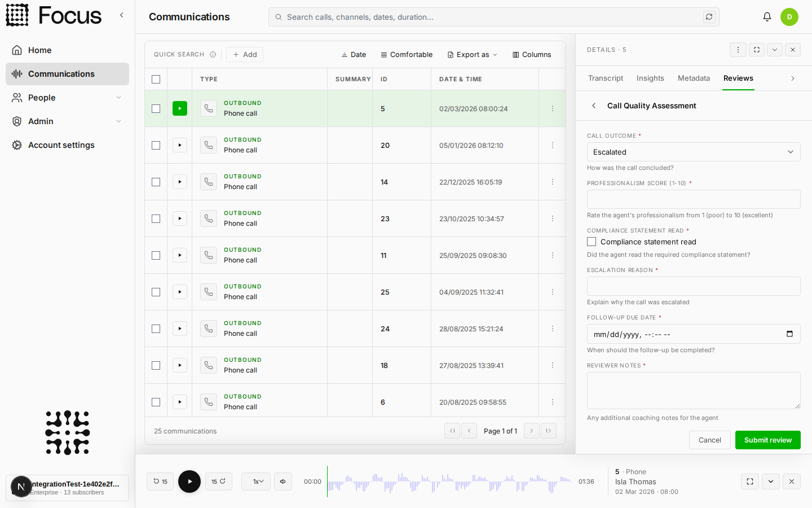Play the call recording in player bar
The image size is (812, 508).
[x=189, y=481]
